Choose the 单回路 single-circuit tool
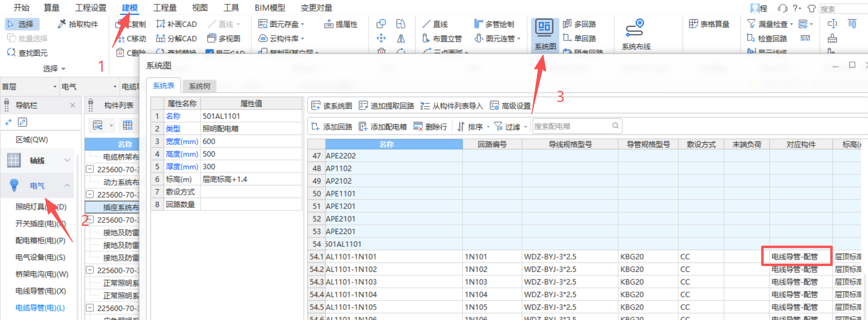This screenshot has height=320, width=868. coord(580,38)
